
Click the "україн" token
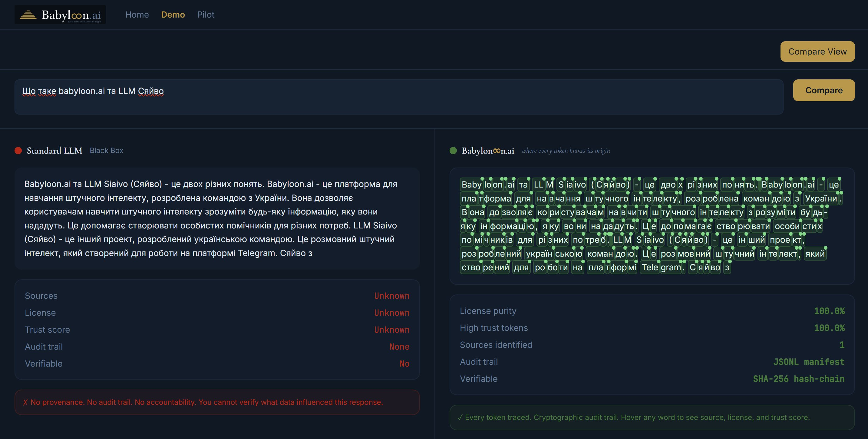[x=539, y=254]
